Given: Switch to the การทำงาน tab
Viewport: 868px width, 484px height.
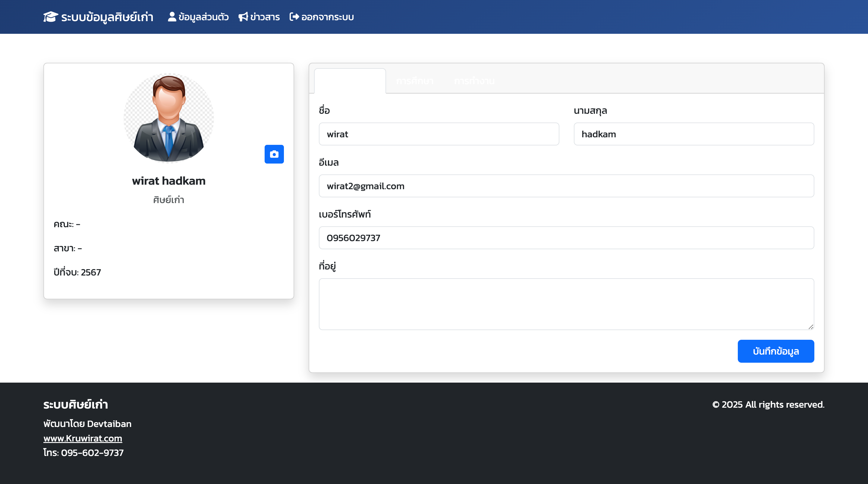Looking at the screenshot, I should click(x=474, y=81).
